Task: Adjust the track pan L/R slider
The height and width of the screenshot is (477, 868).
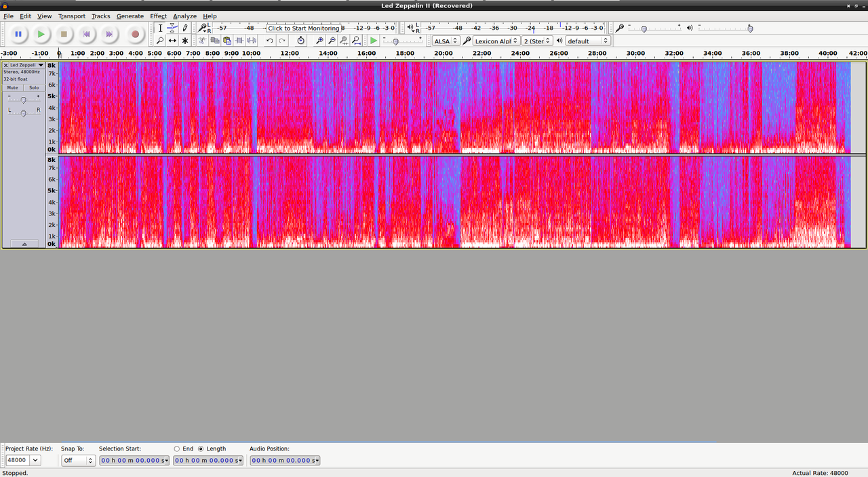Action: [24, 112]
